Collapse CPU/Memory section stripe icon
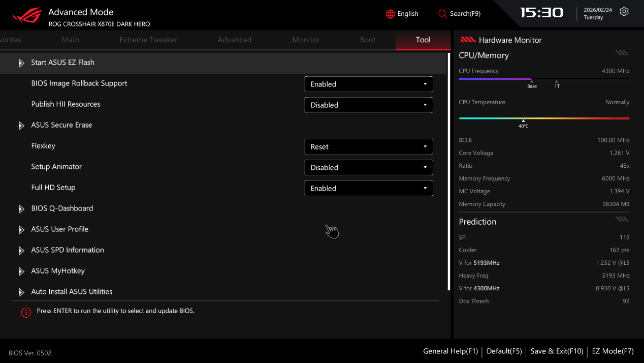This screenshot has width=644, height=363. click(x=622, y=53)
